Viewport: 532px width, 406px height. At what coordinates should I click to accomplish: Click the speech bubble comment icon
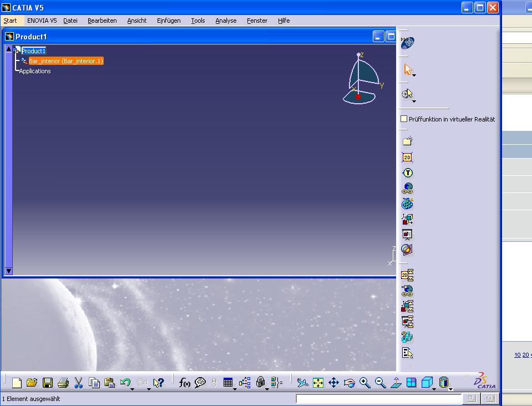point(200,383)
